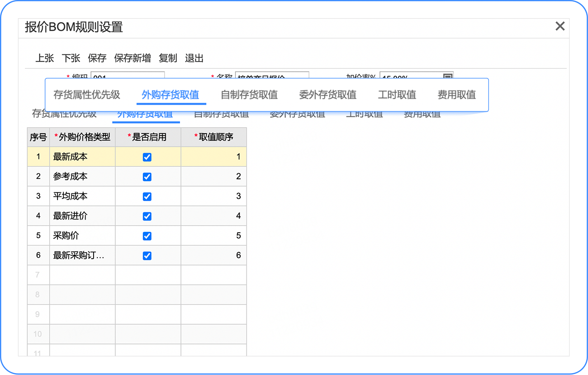Select the 委外存货取值 tab
This screenshot has height=375, width=588.
(328, 95)
